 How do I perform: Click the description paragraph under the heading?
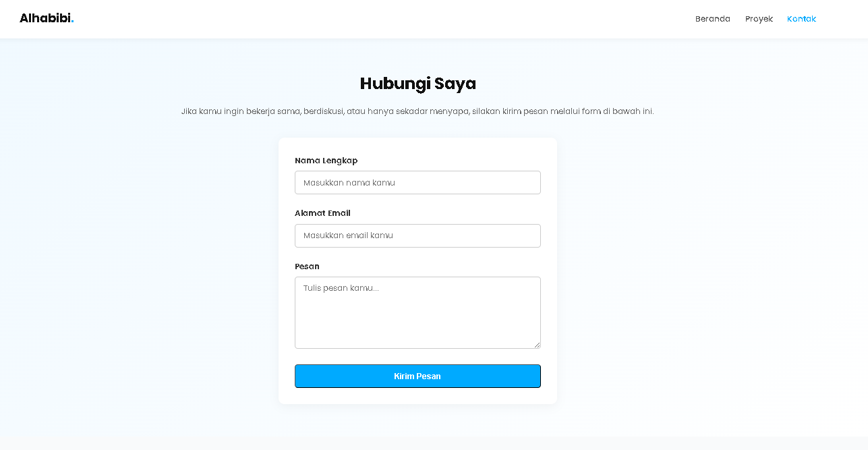pyautogui.click(x=417, y=111)
